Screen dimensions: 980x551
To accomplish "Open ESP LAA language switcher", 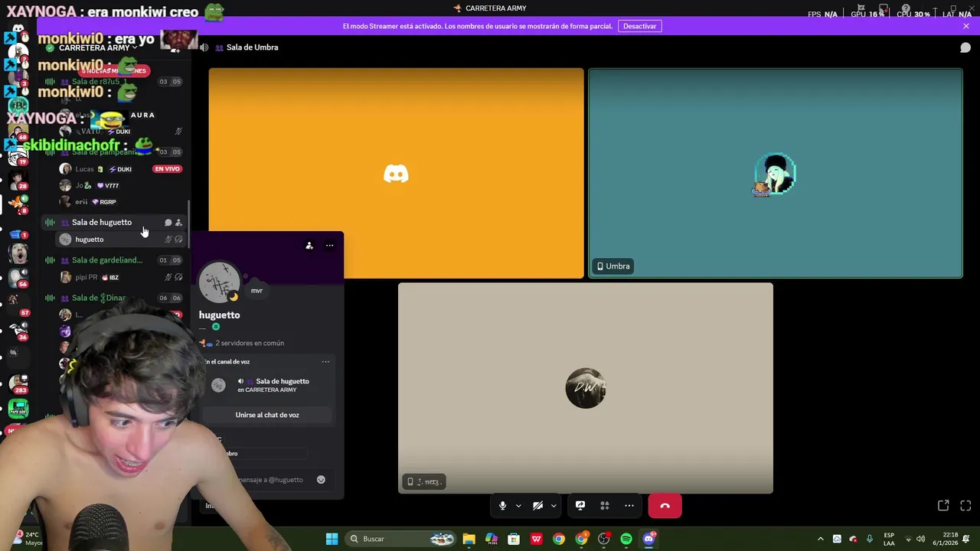I will click(889, 539).
